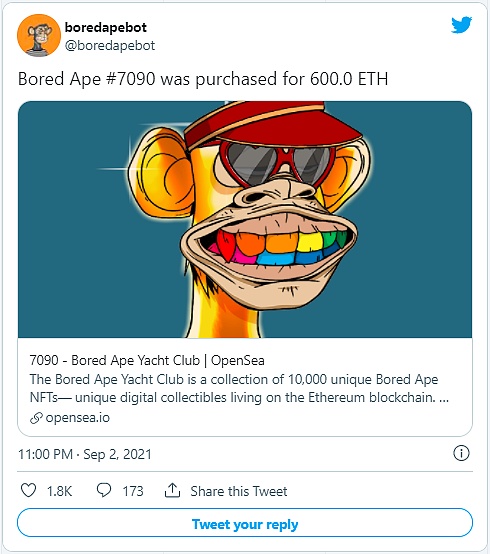View the 173 replies count

click(x=133, y=491)
